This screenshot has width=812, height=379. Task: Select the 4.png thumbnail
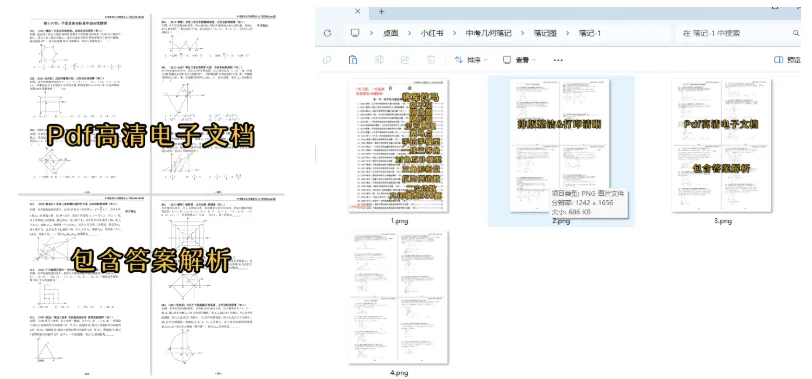[398, 297]
